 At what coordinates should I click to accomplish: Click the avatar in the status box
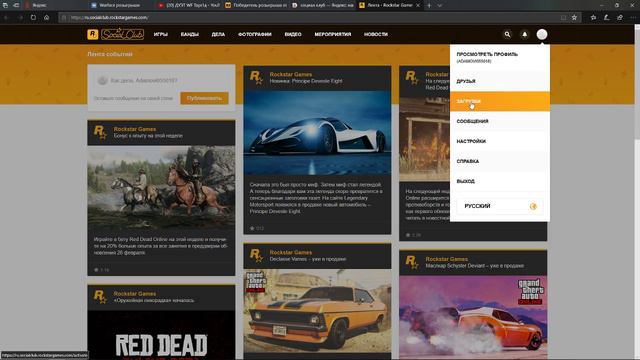point(102,80)
